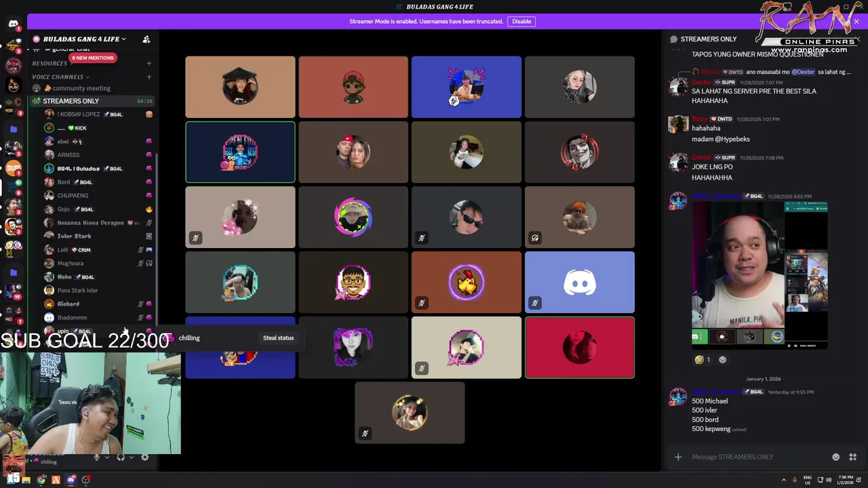Disable Streamer Mode from the banner

coord(521,21)
